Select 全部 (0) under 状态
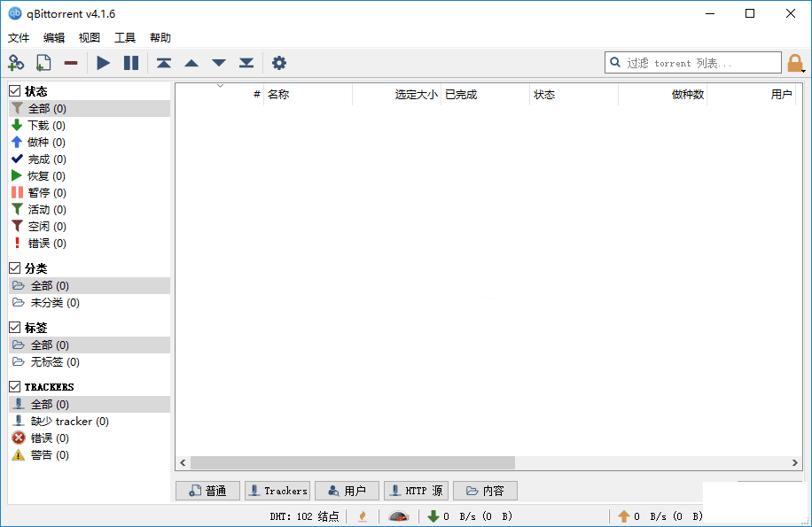The width and height of the screenshot is (812, 527). click(x=89, y=109)
